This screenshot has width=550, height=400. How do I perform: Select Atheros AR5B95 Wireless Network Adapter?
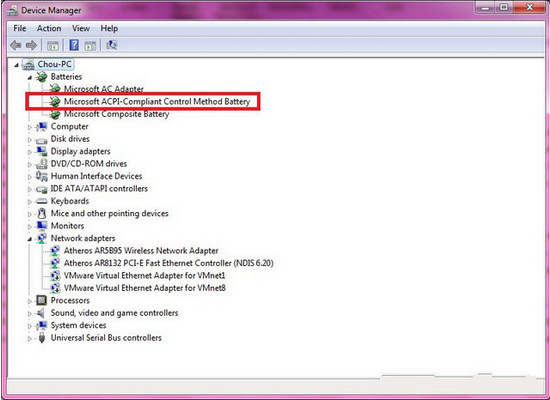coord(141,251)
